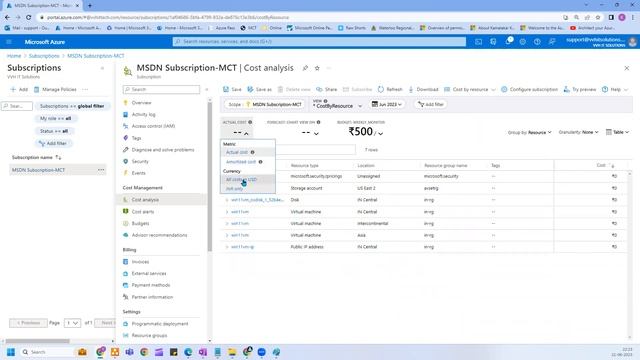Click the Azure global search box
640x360 pixels.
(x=319, y=42)
